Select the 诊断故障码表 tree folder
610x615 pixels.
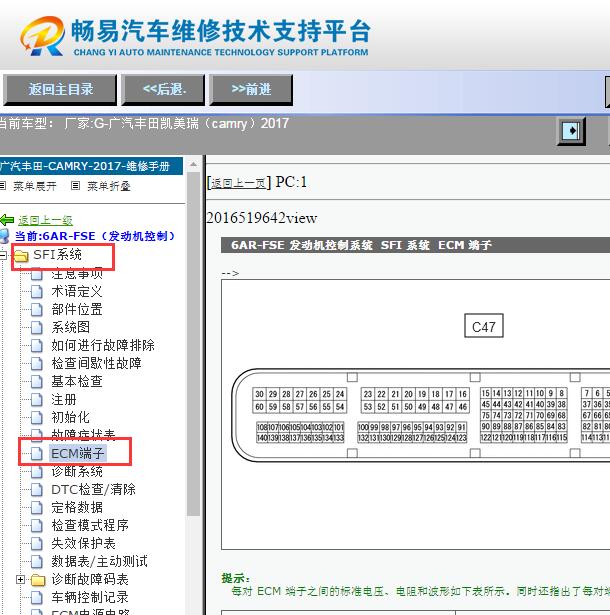tap(90, 580)
